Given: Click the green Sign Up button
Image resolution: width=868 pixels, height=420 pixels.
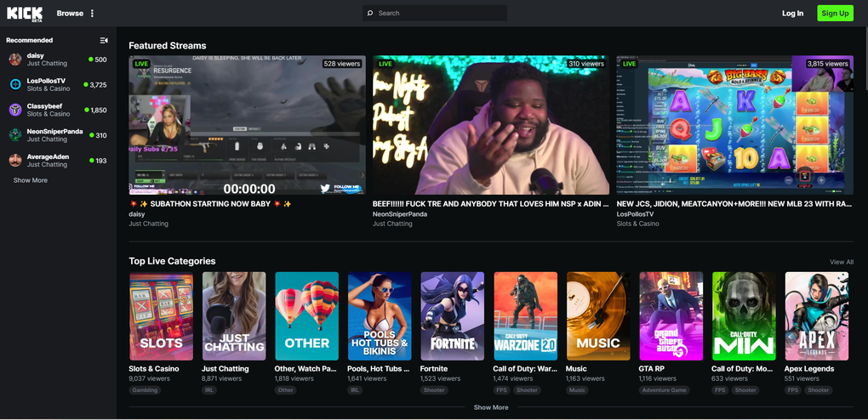Looking at the screenshot, I should click(836, 14).
